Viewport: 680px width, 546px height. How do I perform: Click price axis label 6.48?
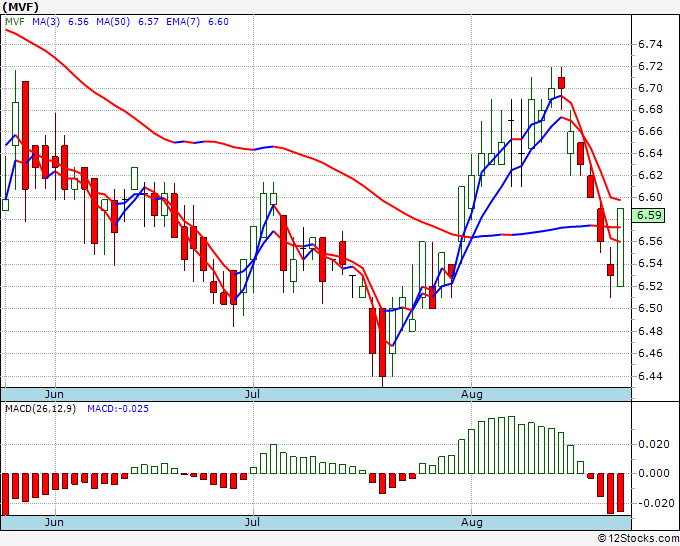[x=650, y=331]
